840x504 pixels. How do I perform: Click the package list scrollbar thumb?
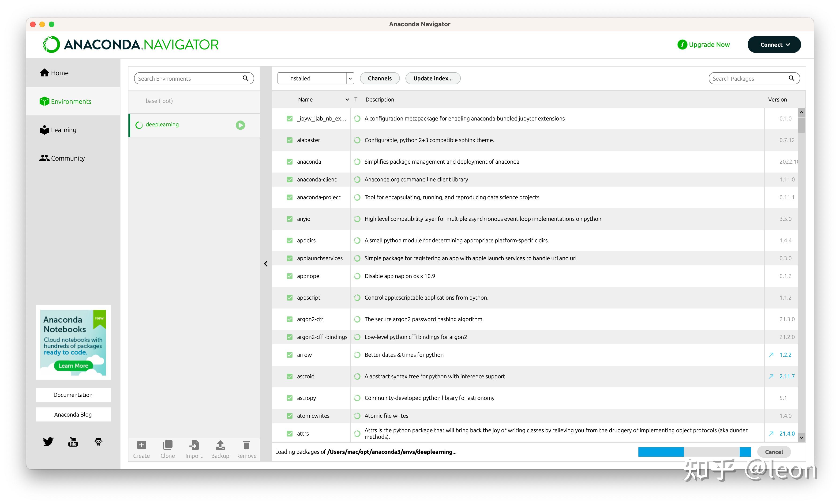click(x=801, y=125)
